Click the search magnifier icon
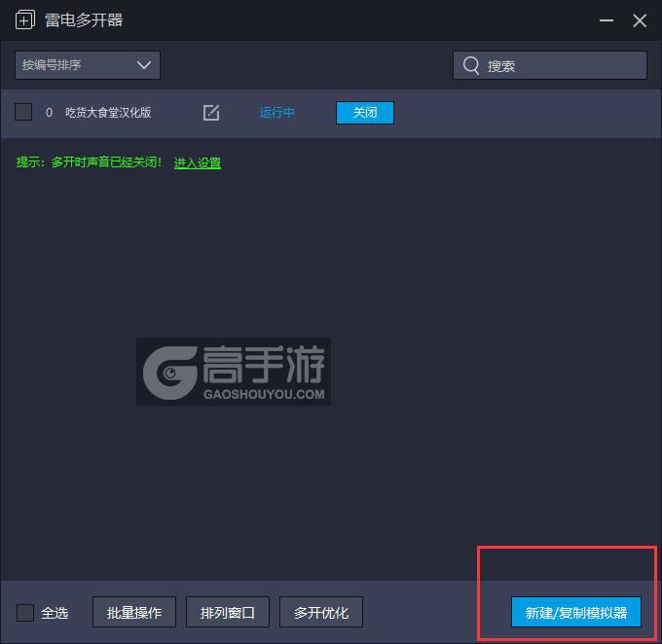The width and height of the screenshot is (662, 644). click(471, 65)
